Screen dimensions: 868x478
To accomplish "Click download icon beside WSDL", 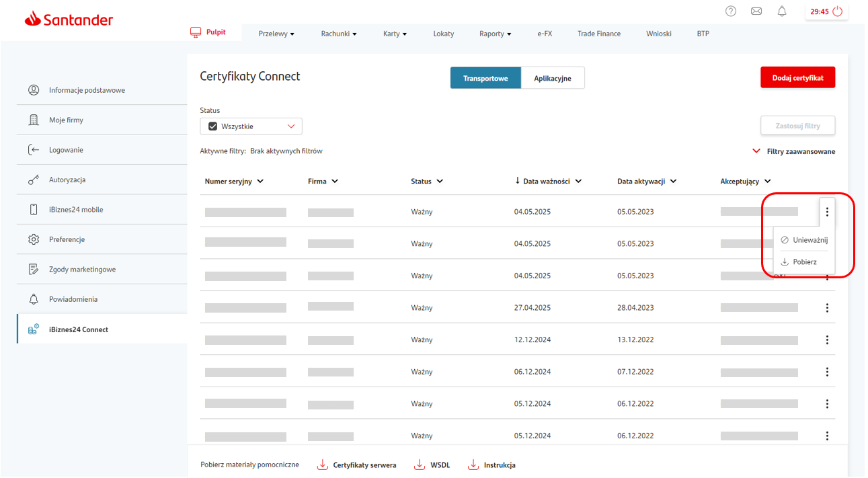I will pyautogui.click(x=420, y=465).
